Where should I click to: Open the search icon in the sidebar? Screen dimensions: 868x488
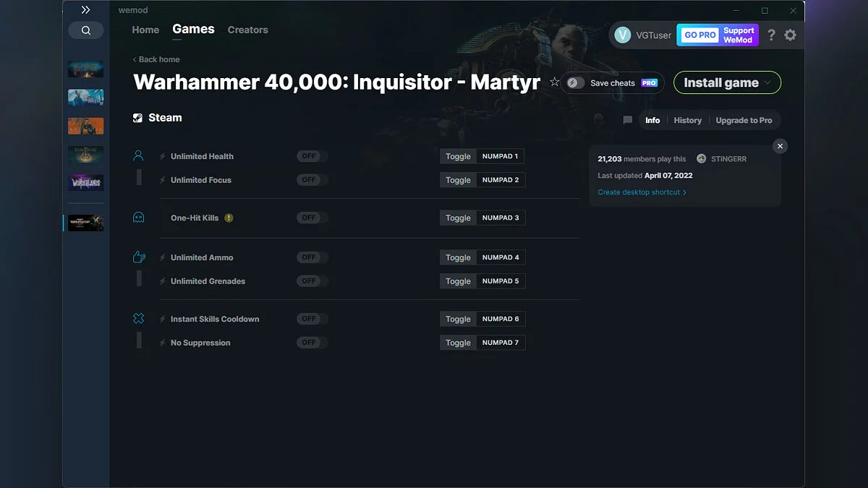[x=85, y=30]
